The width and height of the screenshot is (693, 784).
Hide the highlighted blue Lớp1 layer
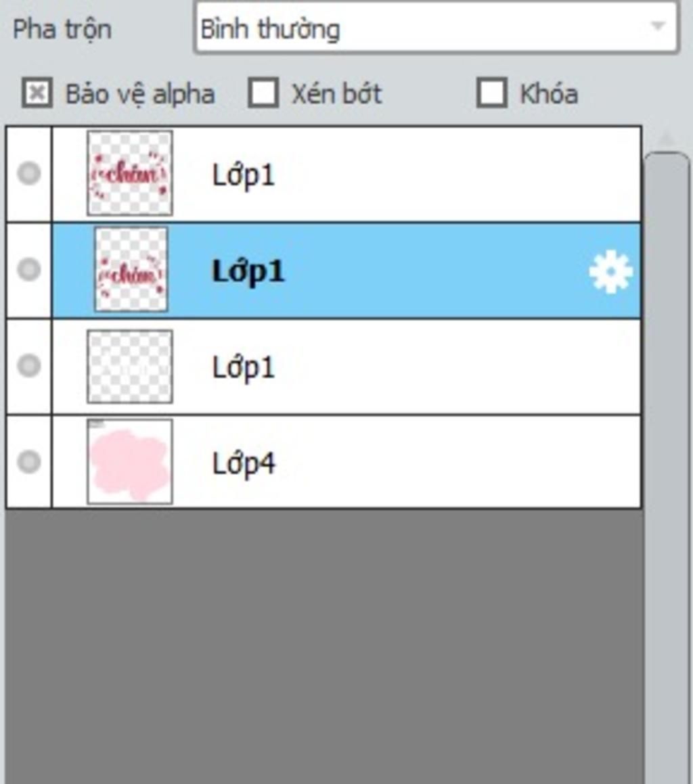pos(28,269)
